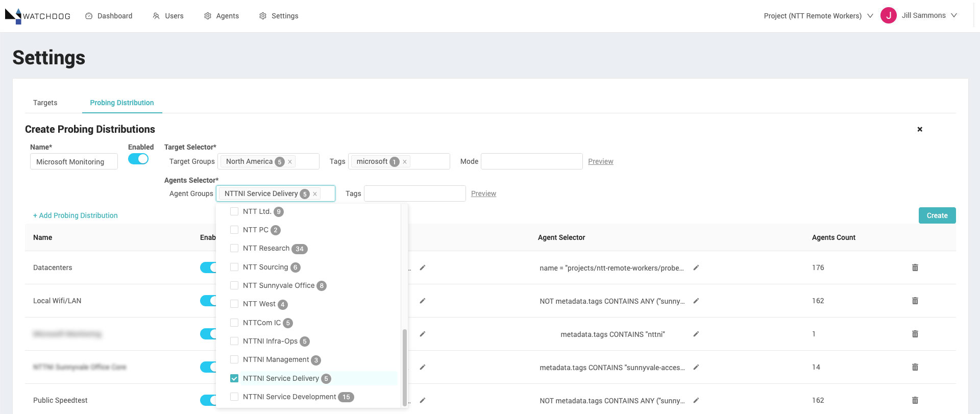Delete the Local Wifi/LAN probing distribution
Viewport: 980px width, 414px height.
[915, 301]
